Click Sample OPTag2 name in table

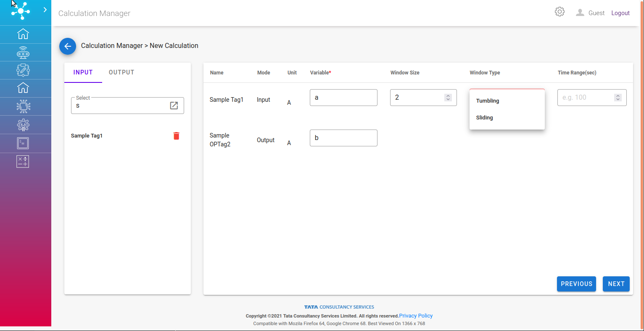click(220, 140)
